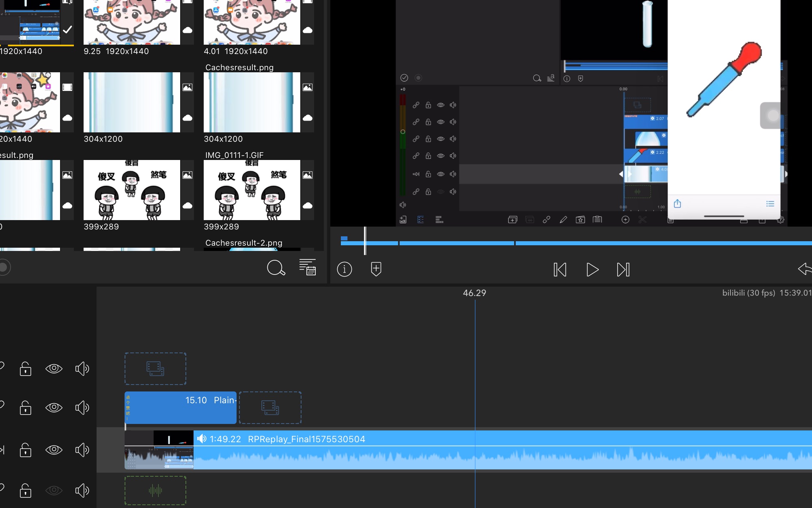The width and height of the screenshot is (812, 508).
Task: Undo the last action with the arrow
Action: [804, 269]
